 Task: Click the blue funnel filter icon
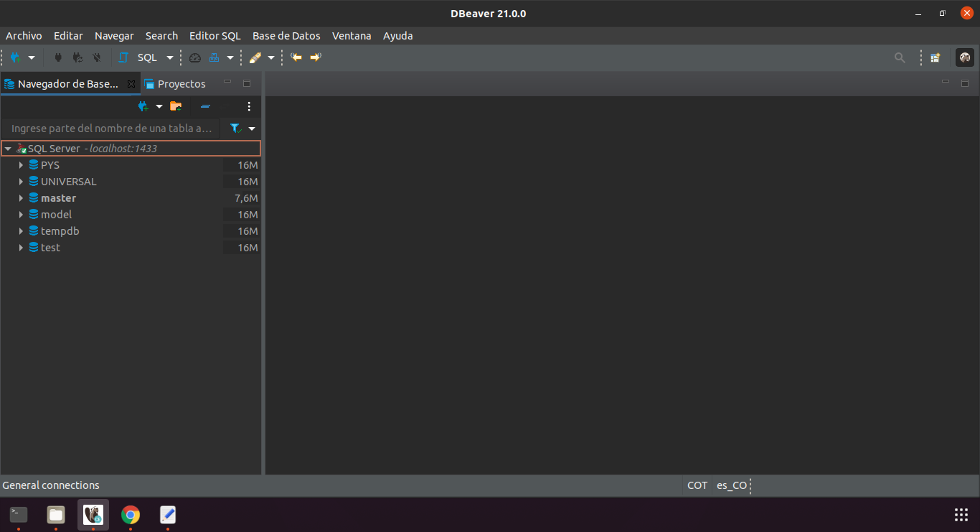pos(235,129)
